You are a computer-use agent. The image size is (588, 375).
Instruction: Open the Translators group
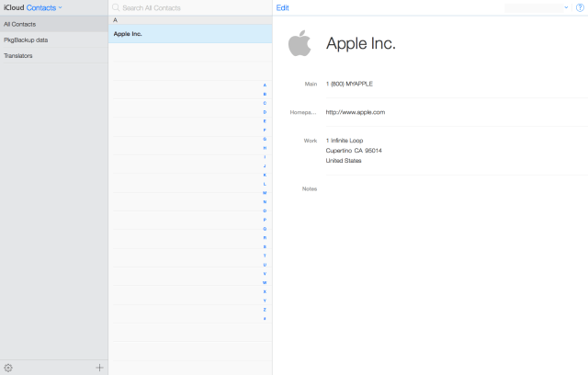tap(53, 55)
